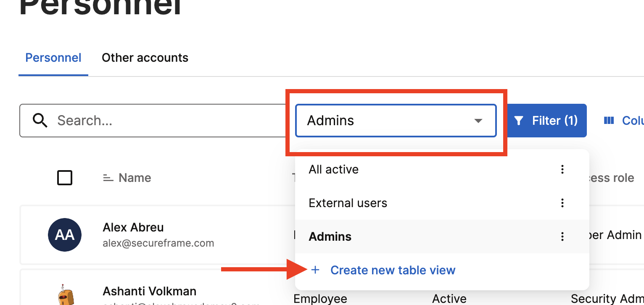The image size is (644, 305).
Task: Click the sort icon beside Name header
Action: click(x=108, y=178)
